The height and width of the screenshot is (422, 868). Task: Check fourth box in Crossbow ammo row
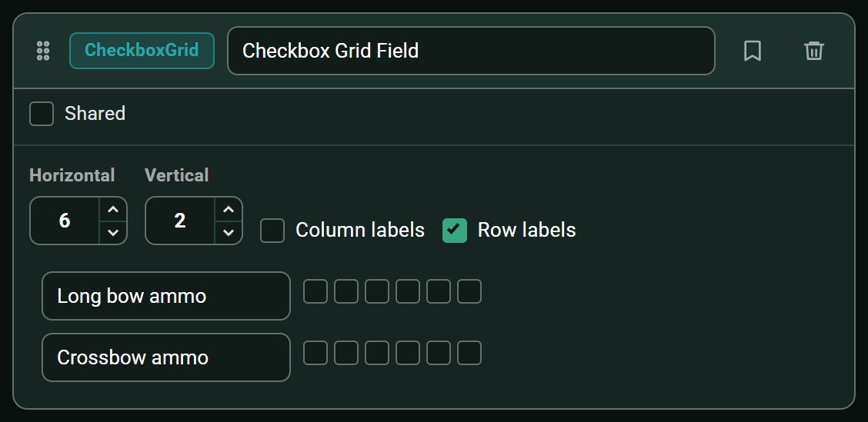[x=407, y=353]
